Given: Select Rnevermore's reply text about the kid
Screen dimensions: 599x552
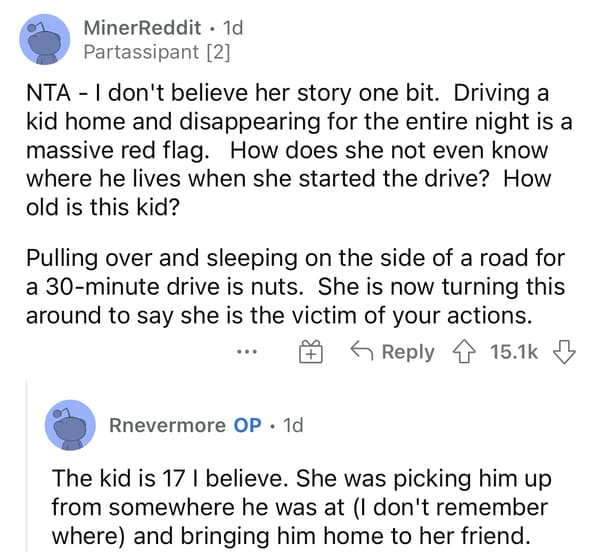Looking at the screenshot, I should pyautogui.click(x=301, y=507).
